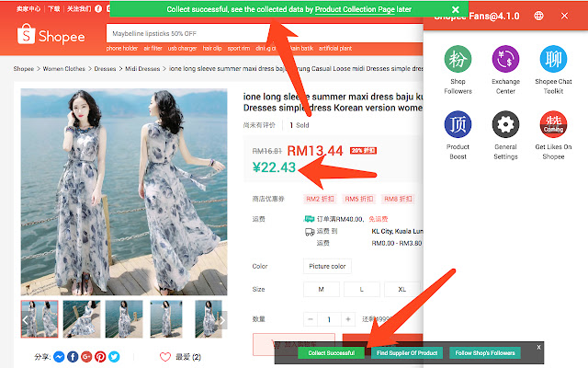Open Shopee Chat Toolkit
The height and width of the screenshot is (368, 588).
click(x=553, y=70)
